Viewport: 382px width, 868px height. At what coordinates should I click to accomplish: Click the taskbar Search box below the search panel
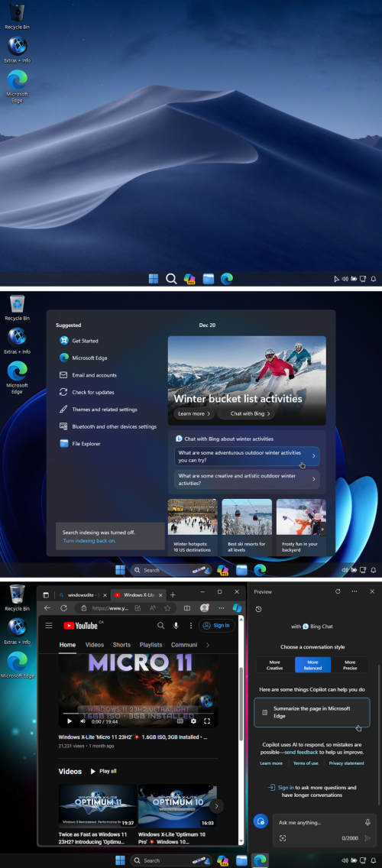click(171, 570)
